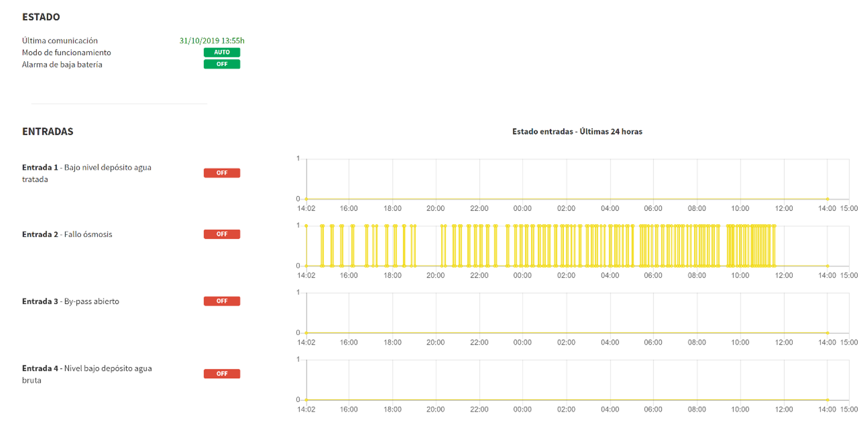The height and width of the screenshot is (427, 868).
Task: Click the end data point of Entrada 2 chart
Action: pyautogui.click(x=827, y=266)
